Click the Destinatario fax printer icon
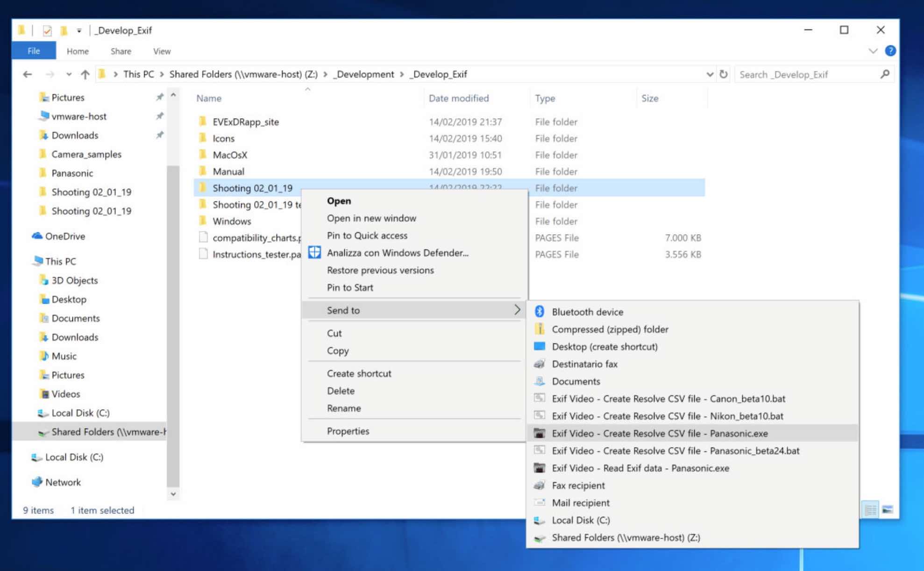Viewport: 924px width, 571px height. click(540, 364)
